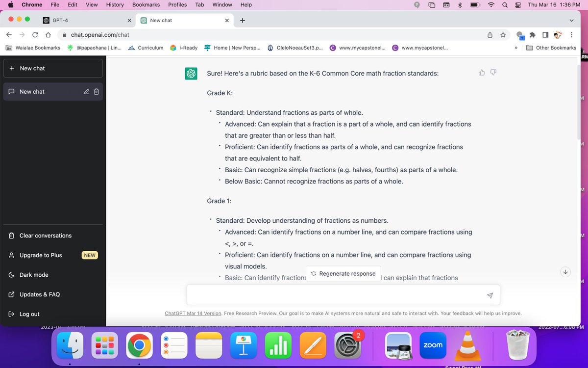The image size is (588, 368).
Task: Open Reminders in the Dock
Action: [174, 345]
